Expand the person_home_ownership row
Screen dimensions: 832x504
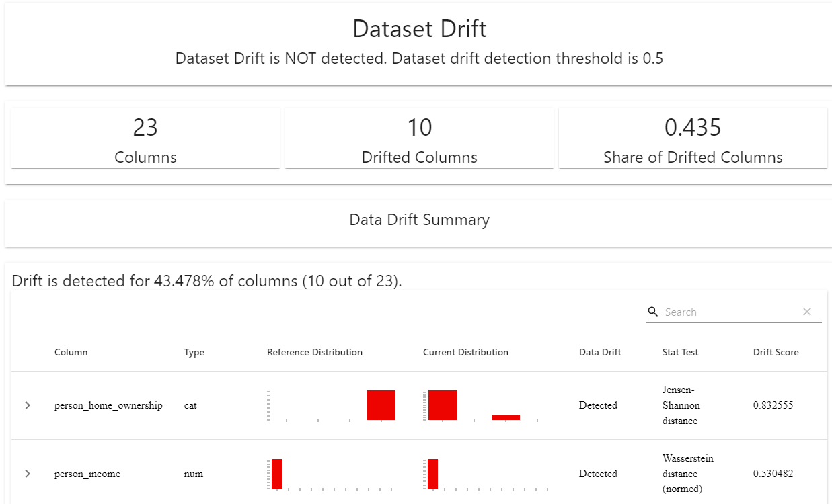(28, 405)
